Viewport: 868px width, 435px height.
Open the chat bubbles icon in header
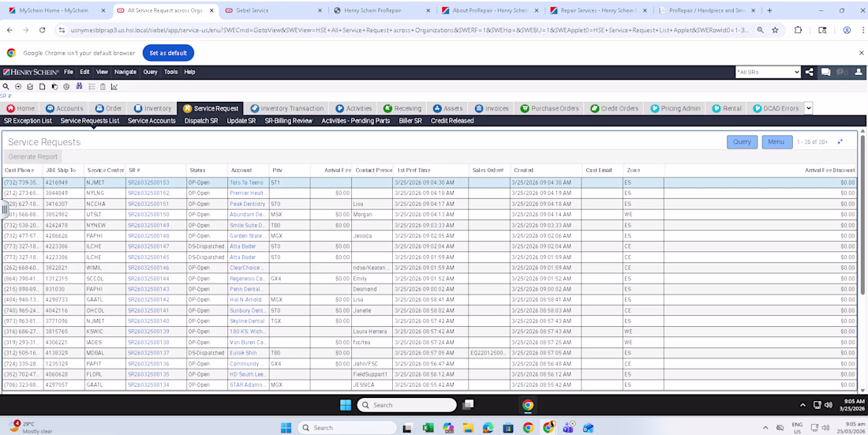point(825,72)
